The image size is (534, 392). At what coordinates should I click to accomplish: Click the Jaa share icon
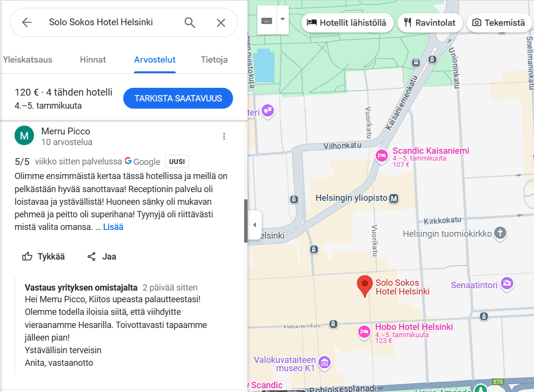(x=91, y=256)
